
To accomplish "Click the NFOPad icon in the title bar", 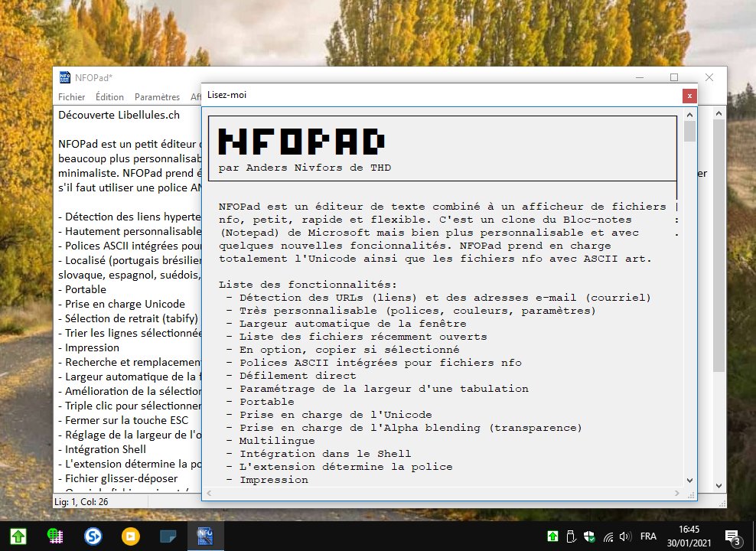I will tap(64, 77).
